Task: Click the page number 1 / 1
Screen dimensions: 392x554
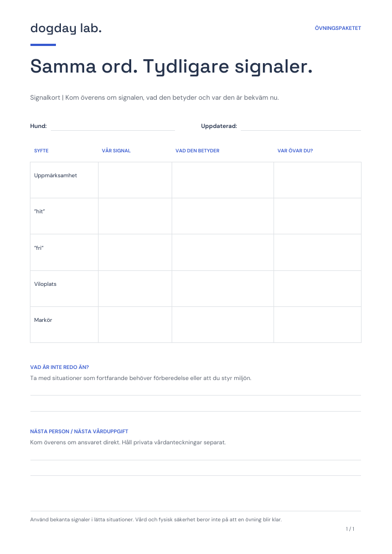Action: (x=350, y=529)
